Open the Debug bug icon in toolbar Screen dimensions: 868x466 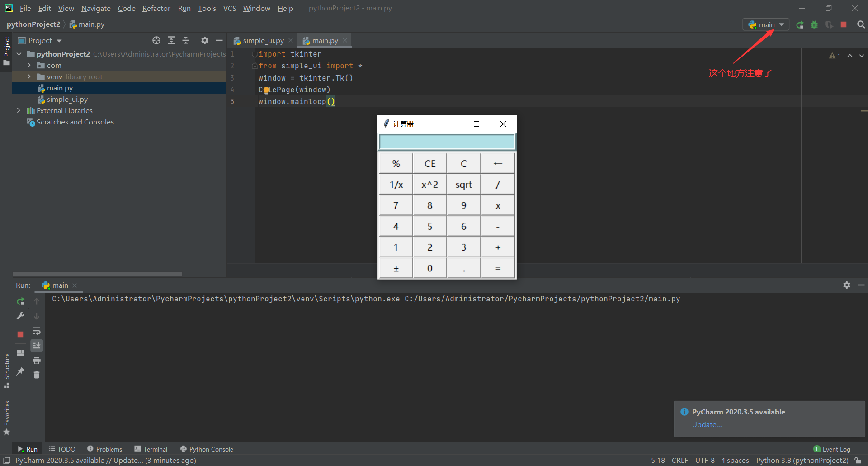pyautogui.click(x=814, y=24)
